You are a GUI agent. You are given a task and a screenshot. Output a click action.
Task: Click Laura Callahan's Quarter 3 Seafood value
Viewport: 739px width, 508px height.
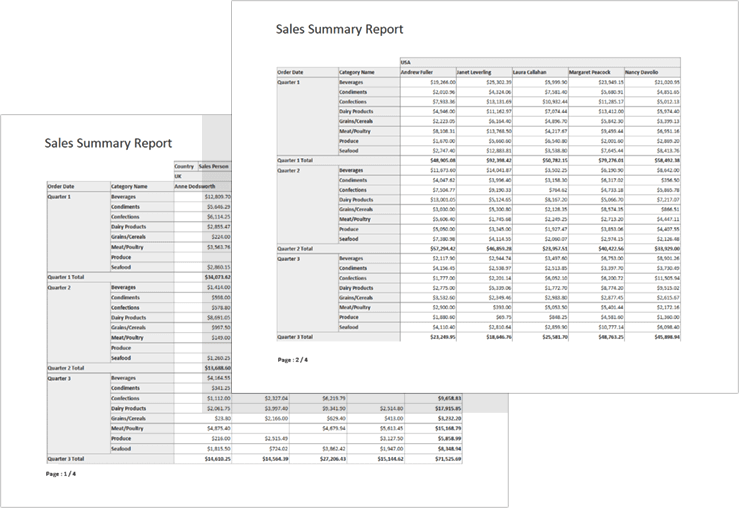click(x=556, y=327)
